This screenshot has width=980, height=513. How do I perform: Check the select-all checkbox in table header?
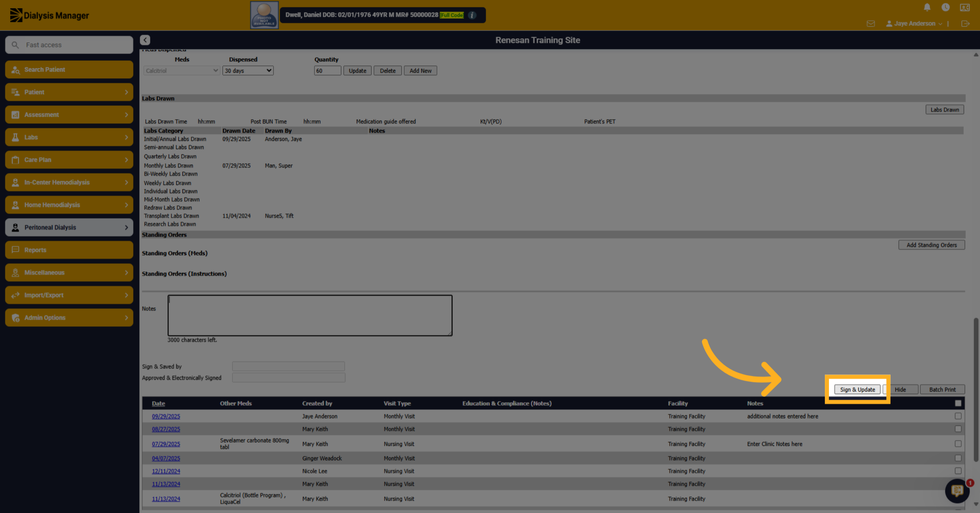tap(958, 403)
